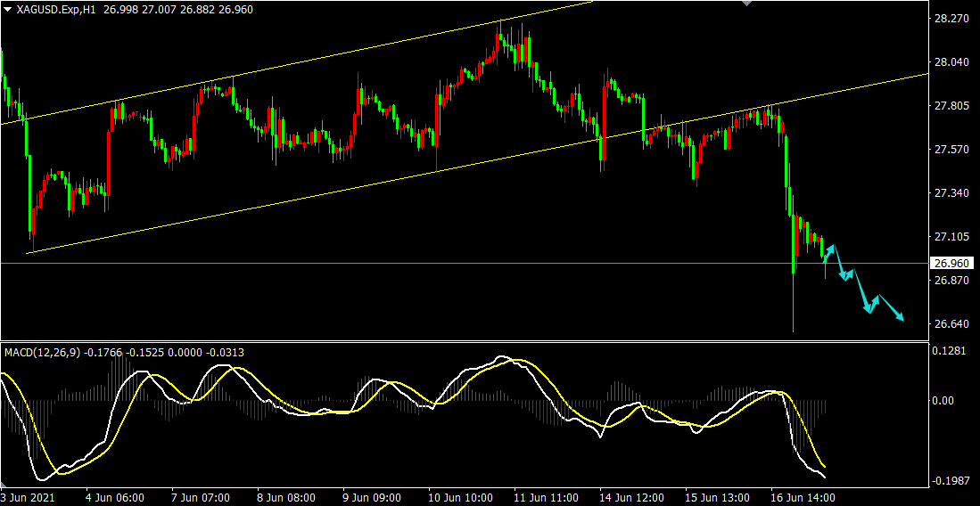Select the gray chart shift triangle marker
Viewport: 980px width, 506px height.
pos(746,4)
